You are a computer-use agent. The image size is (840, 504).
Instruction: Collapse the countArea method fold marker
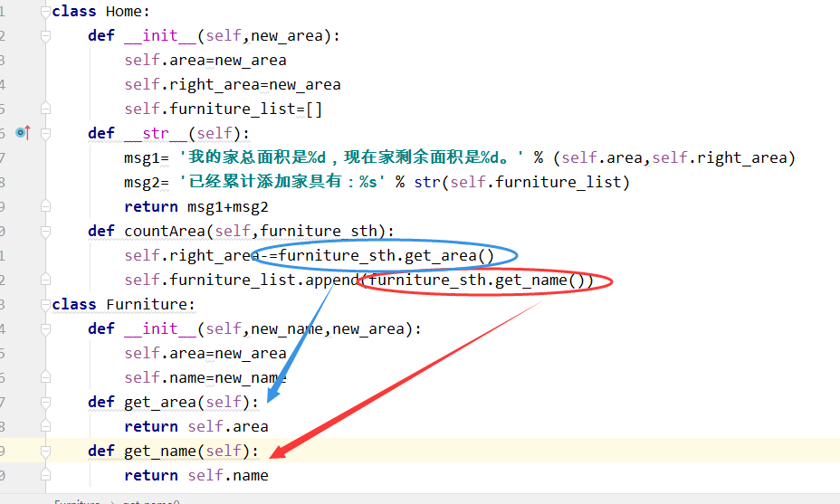[45, 232]
